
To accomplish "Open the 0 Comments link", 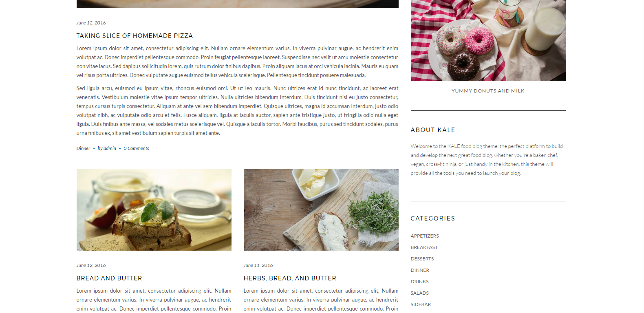I will coord(136,148).
